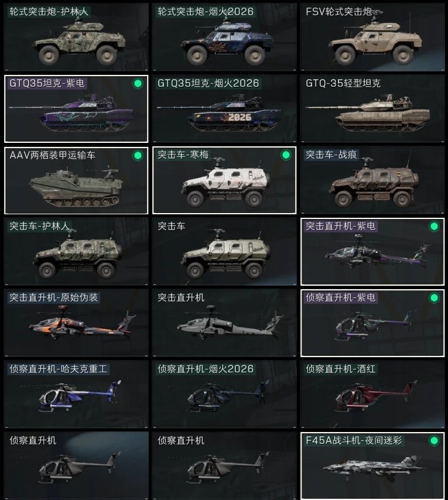The image size is (448, 500).
Task: Click green equipped dot on 侦察直升机-紫电
Action: 434,298
